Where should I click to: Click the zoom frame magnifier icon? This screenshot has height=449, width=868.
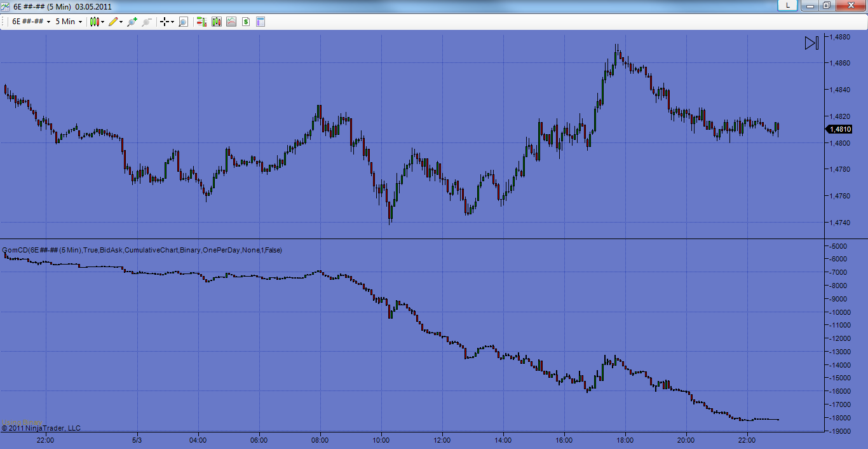(183, 22)
